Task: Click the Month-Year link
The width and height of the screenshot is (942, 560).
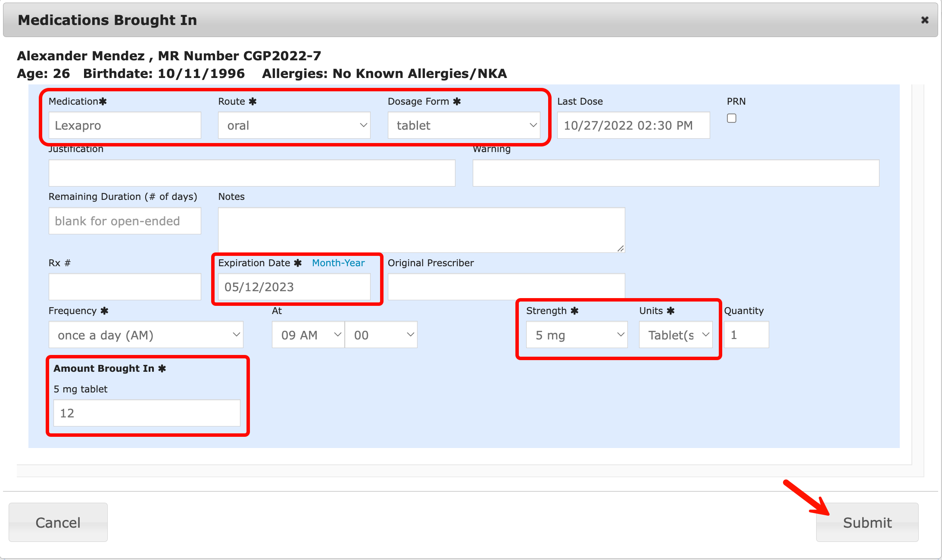Action: (x=338, y=263)
